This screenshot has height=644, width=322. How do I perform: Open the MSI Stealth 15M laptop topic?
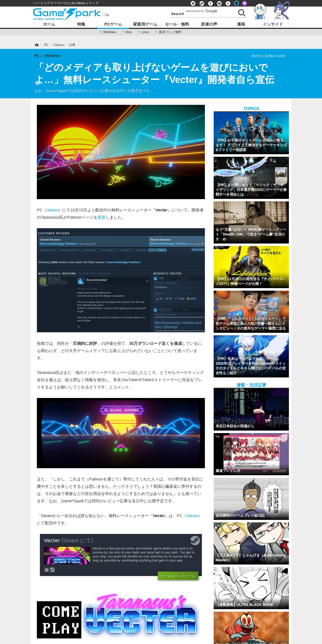(251, 222)
